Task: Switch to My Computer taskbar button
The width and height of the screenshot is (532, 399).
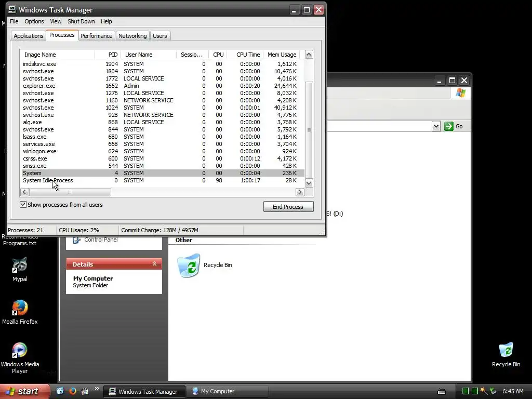Action: point(227,391)
